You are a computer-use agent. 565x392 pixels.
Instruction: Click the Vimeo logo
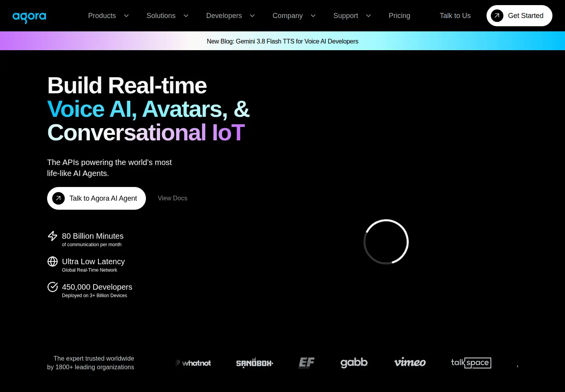click(x=410, y=363)
